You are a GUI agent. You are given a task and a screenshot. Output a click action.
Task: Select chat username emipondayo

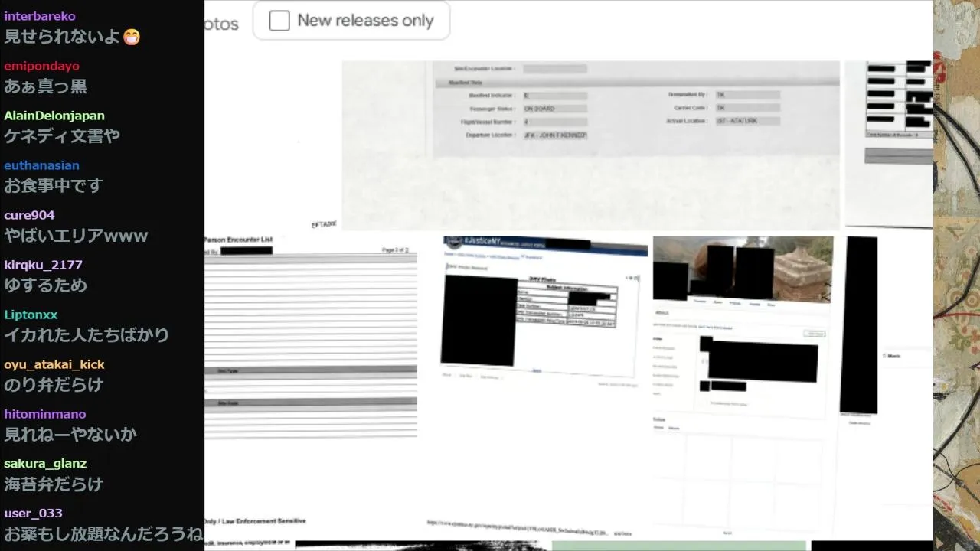click(41, 66)
